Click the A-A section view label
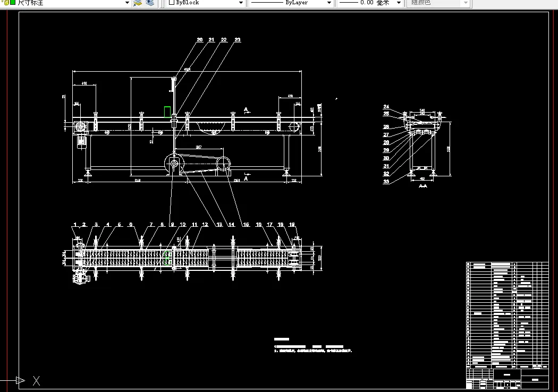 [x=423, y=186]
